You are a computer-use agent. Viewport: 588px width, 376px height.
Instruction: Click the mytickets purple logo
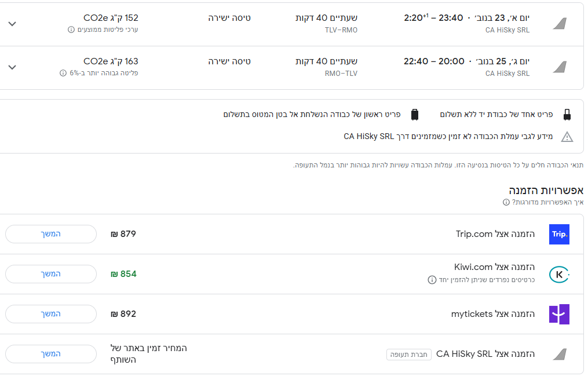click(559, 314)
